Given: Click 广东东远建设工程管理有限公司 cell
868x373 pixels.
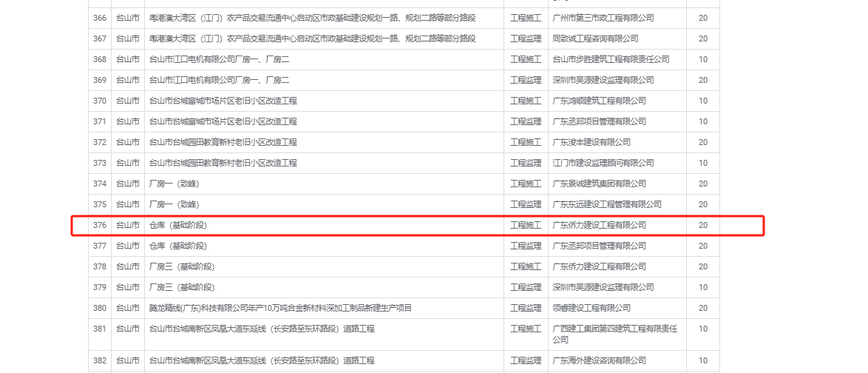Looking at the screenshot, I should tap(607, 204).
